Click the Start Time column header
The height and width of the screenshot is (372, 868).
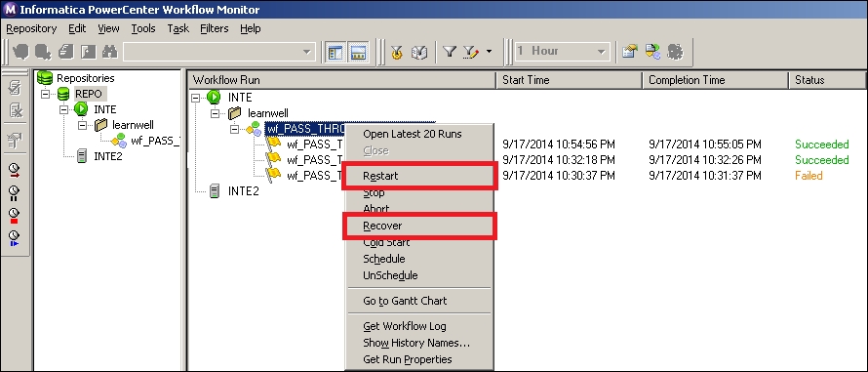click(570, 80)
